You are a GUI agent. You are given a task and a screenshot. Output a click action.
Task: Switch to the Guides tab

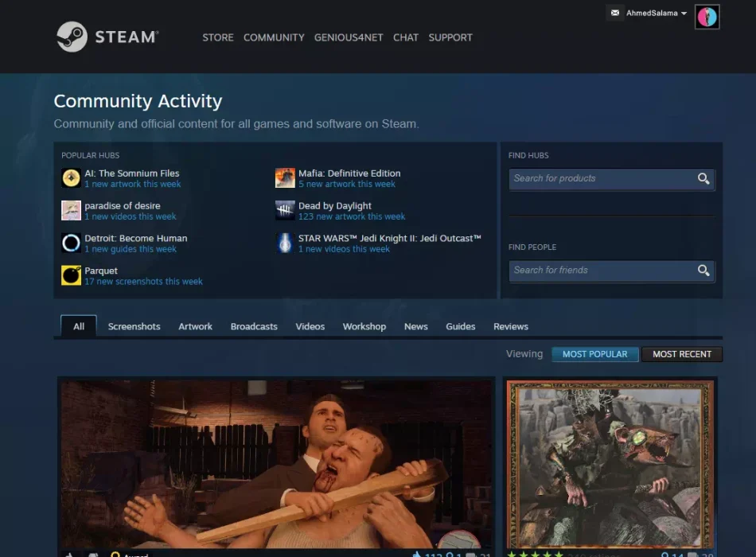461,326
